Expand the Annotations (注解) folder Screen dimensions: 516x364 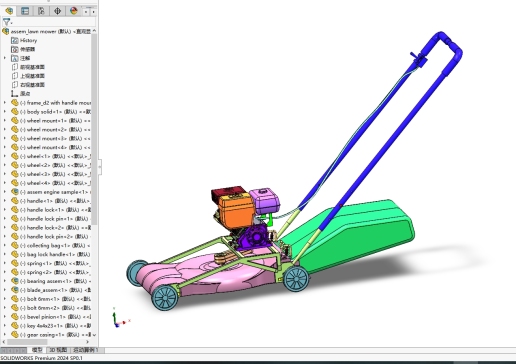pyautogui.click(x=5, y=58)
